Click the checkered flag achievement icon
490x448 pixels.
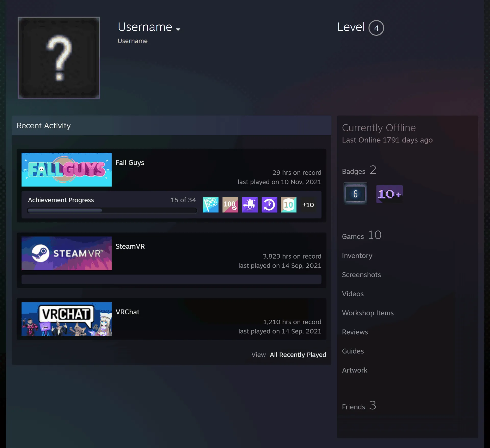tap(211, 204)
